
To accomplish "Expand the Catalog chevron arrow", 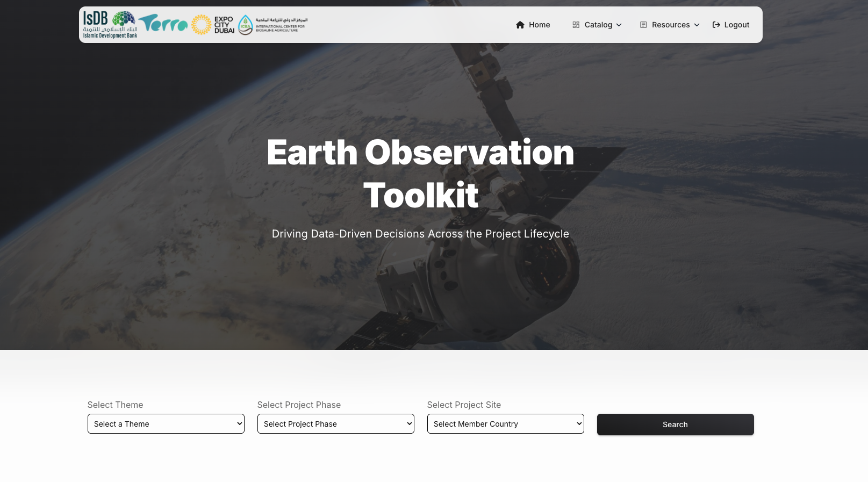I will point(619,25).
